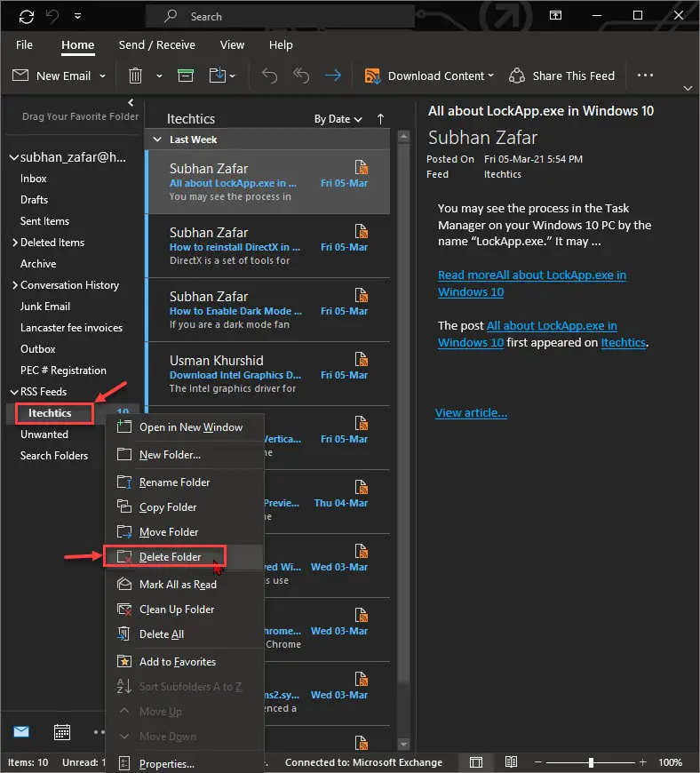Select the Drafts folder

click(x=34, y=200)
